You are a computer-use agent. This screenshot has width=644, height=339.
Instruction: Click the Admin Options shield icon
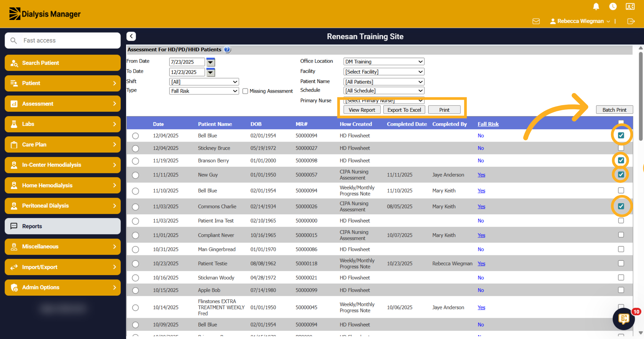(x=14, y=287)
